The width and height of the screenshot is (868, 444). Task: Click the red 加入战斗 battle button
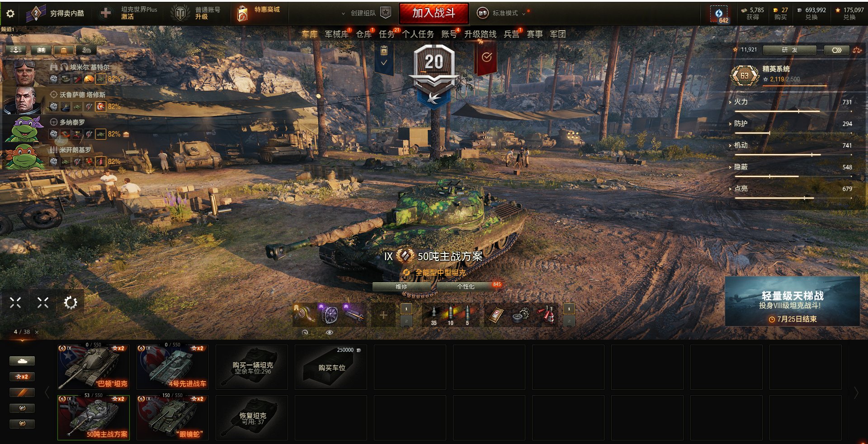tap(434, 13)
